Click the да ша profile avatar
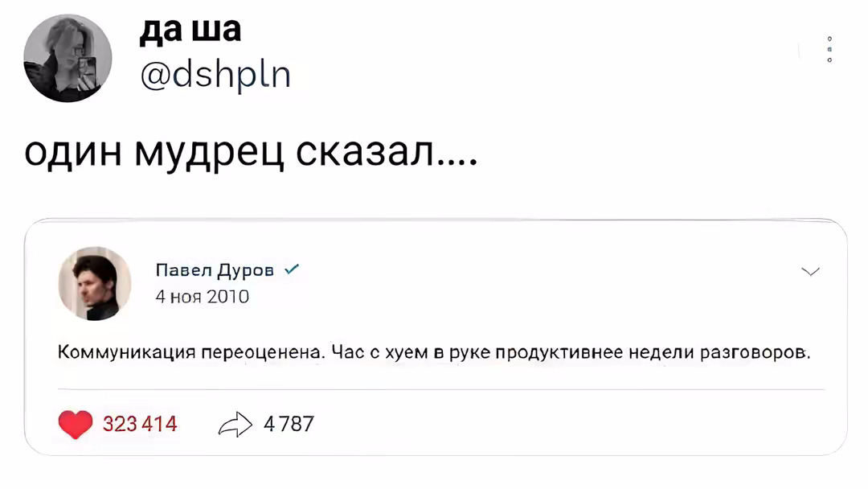The width and height of the screenshot is (868, 489). (x=68, y=59)
